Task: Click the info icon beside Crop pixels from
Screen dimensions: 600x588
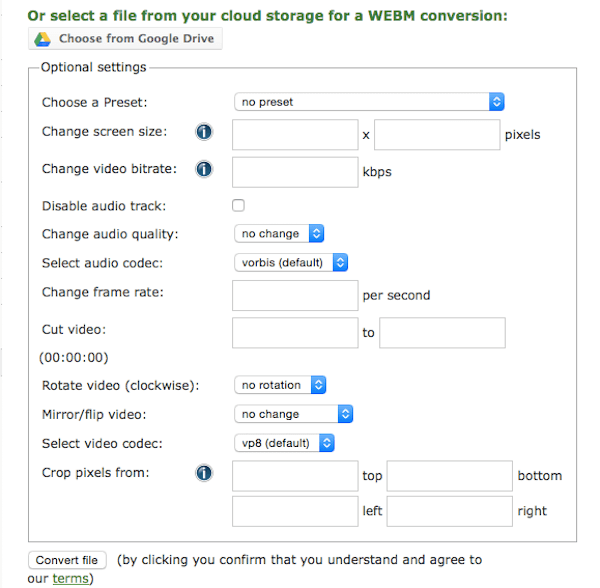Action: (x=204, y=473)
